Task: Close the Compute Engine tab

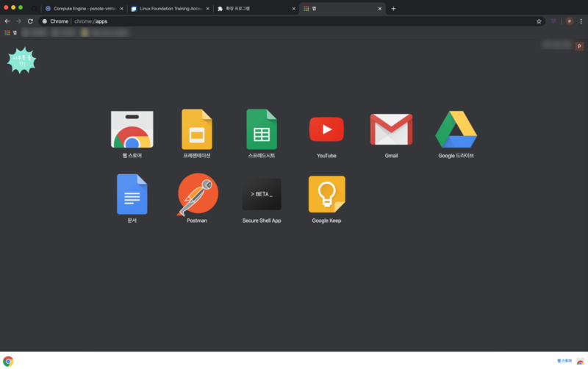Action: (x=121, y=9)
